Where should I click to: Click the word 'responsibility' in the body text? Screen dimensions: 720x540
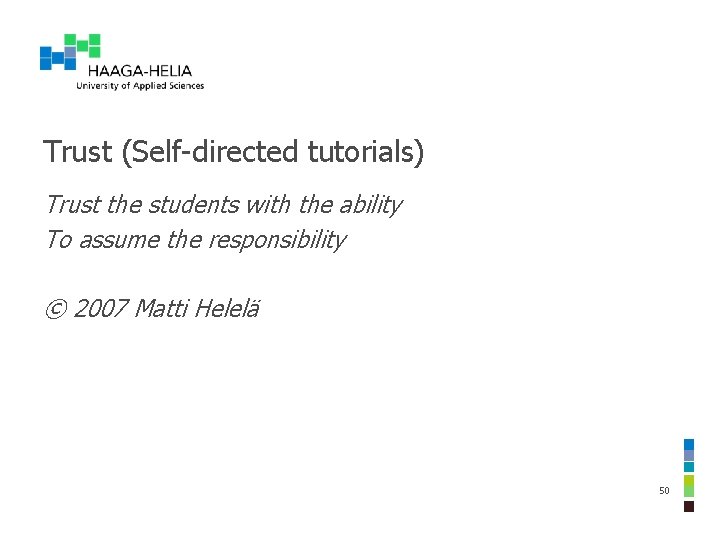[x=277, y=240]
